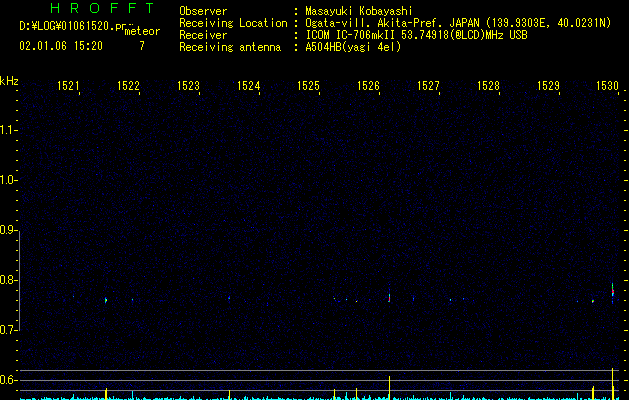Viewport: 629px width, 400px height.
Task: Select antenna value A504HB(yagi 4el)
Action: 353,47
